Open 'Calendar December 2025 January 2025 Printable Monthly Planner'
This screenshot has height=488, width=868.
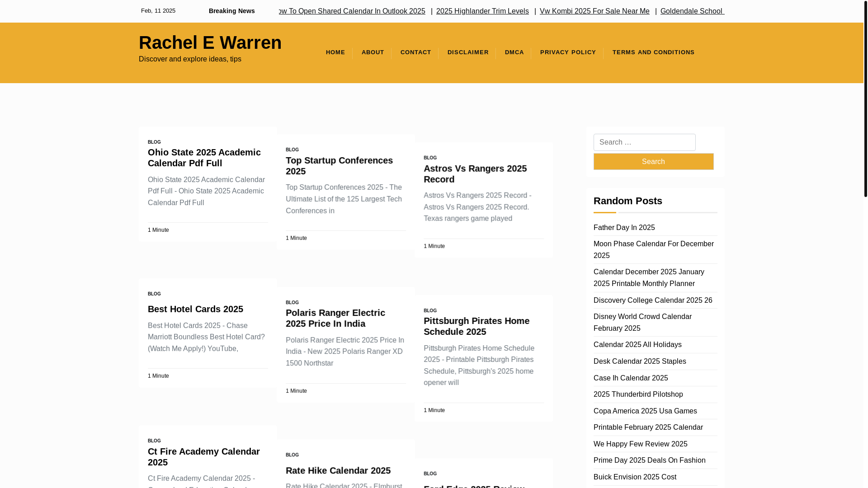point(649,278)
